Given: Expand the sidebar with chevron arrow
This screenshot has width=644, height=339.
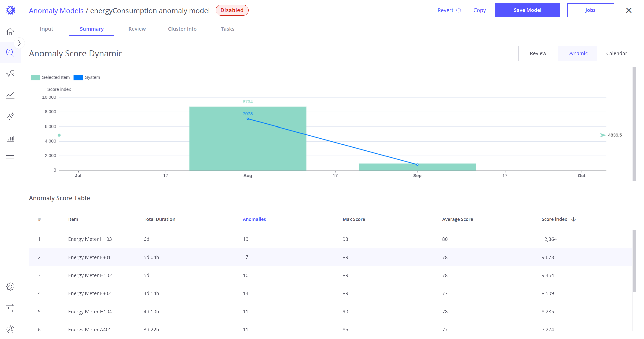Looking at the screenshot, I should pos(19,43).
